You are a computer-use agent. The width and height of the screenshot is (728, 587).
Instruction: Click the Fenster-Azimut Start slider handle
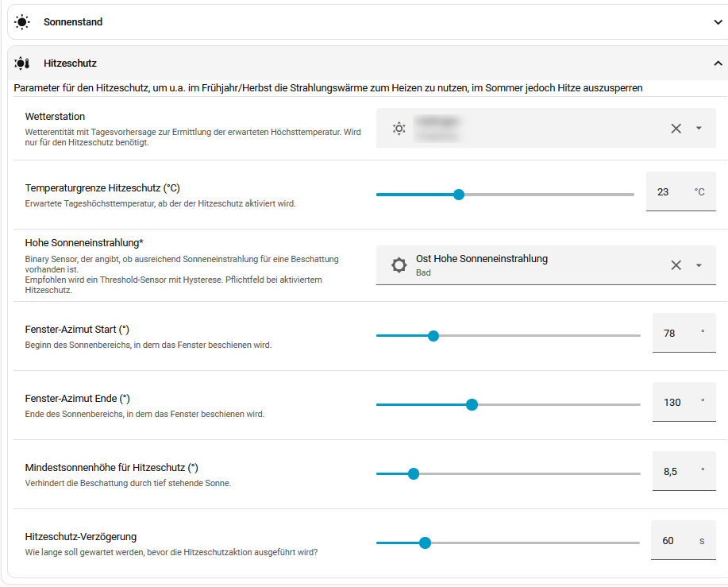(x=433, y=336)
